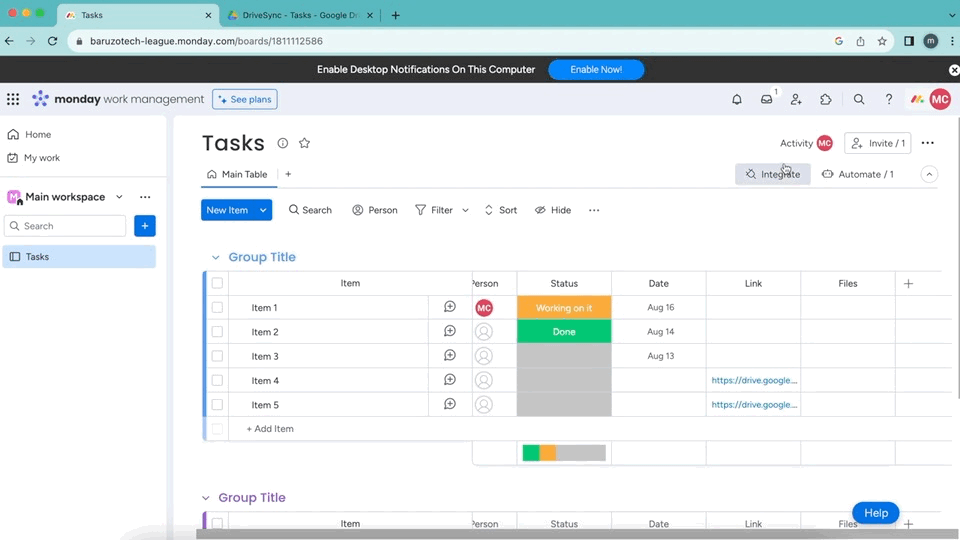
Task: Open status dropdown for Item 3
Action: point(564,356)
